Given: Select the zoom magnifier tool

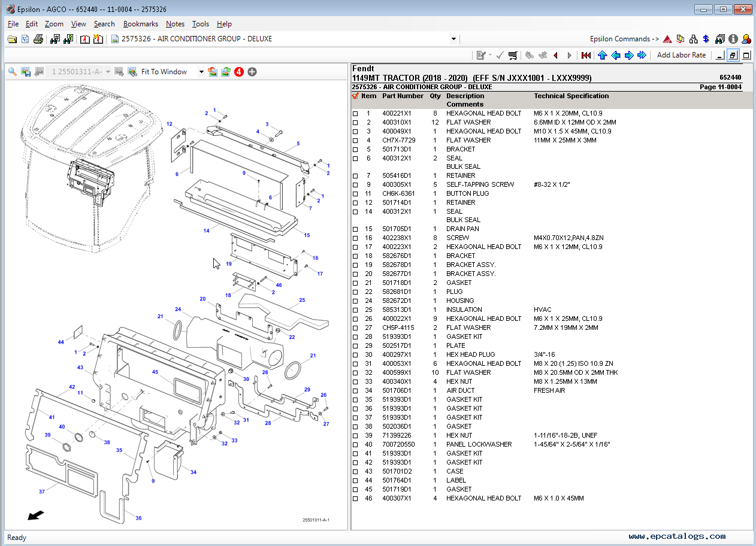Looking at the screenshot, I should point(12,71).
